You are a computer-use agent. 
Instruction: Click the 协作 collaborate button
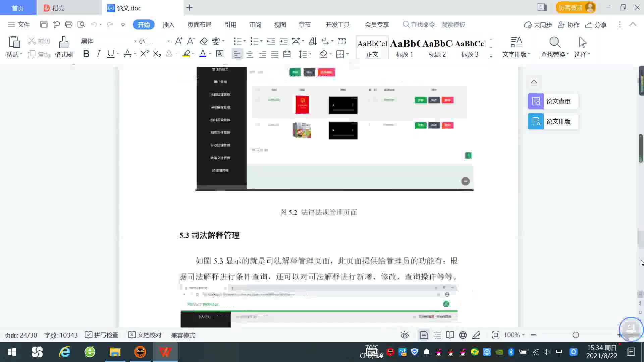pyautogui.click(x=569, y=25)
